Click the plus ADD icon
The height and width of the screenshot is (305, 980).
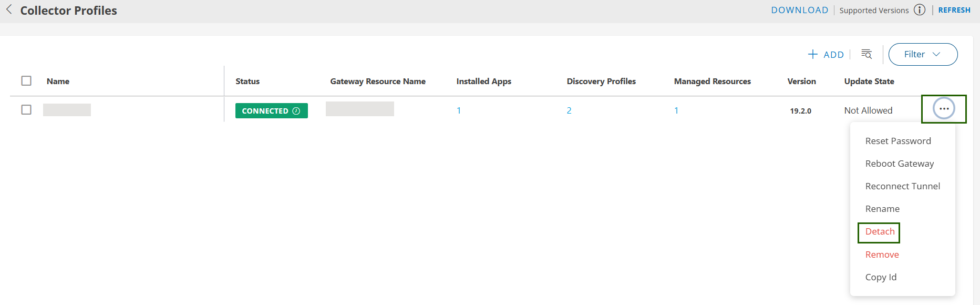tap(813, 54)
